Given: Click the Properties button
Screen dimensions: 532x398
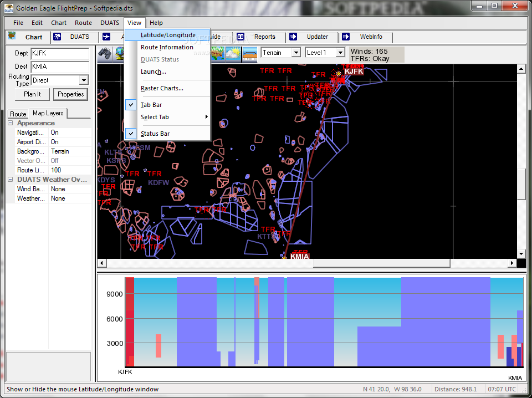Looking at the screenshot, I should pos(70,94).
